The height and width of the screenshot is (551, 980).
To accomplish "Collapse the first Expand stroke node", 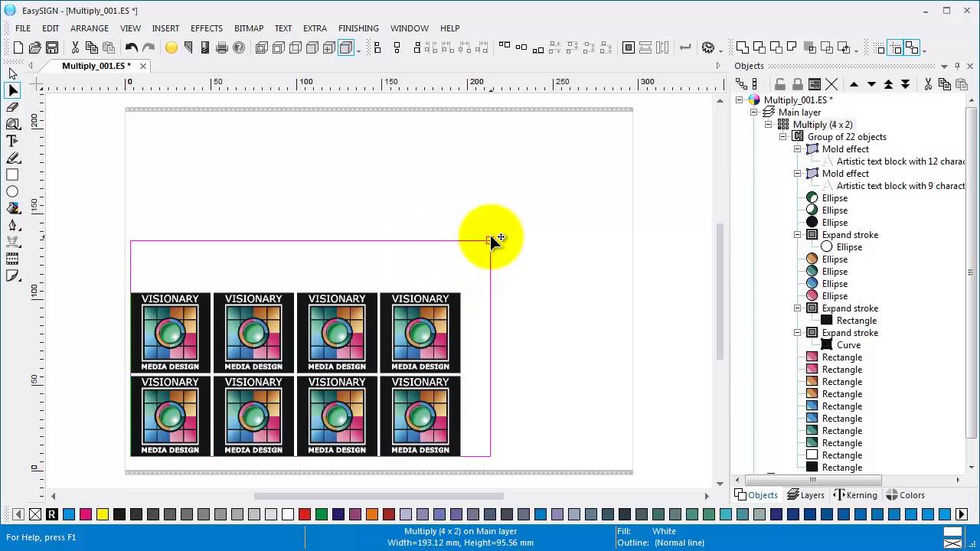I will click(798, 235).
